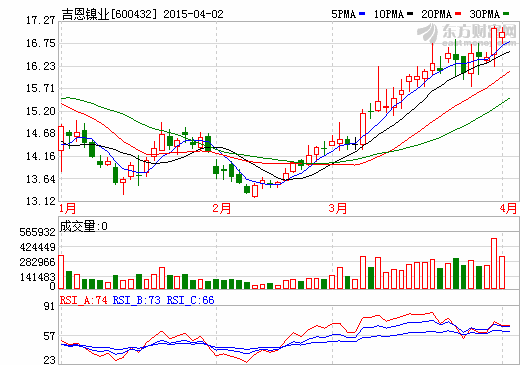The width and height of the screenshot is (520, 365).
Task: Select the 10PMA legend label
Action: [x=389, y=14]
